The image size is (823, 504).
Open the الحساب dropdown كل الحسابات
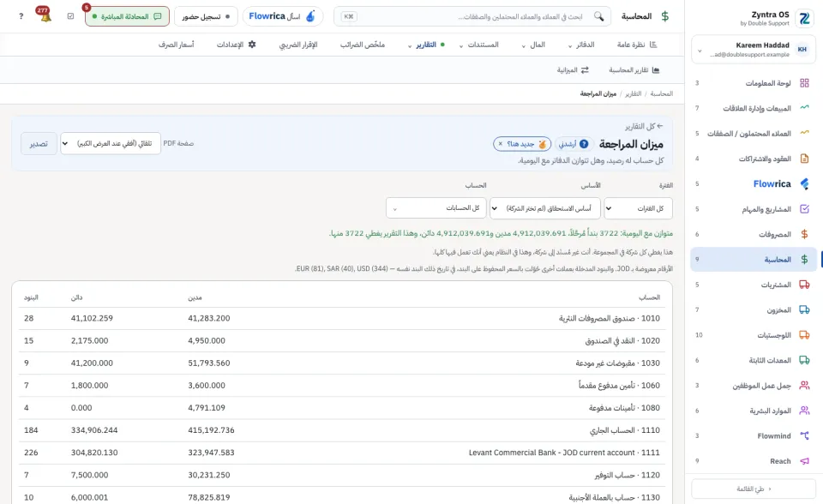[436, 208]
